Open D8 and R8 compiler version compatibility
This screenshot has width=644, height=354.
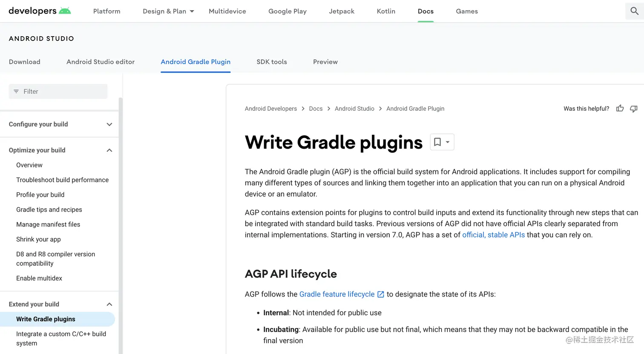[55, 259]
